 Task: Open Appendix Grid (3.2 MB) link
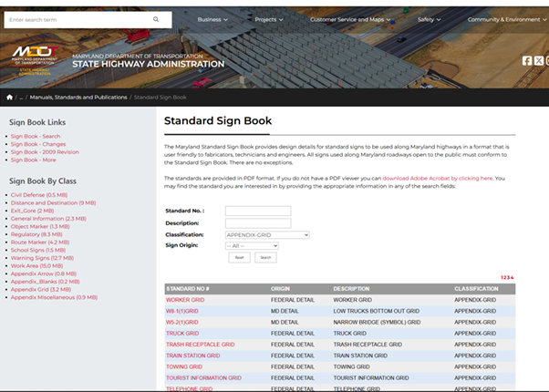pos(41,290)
